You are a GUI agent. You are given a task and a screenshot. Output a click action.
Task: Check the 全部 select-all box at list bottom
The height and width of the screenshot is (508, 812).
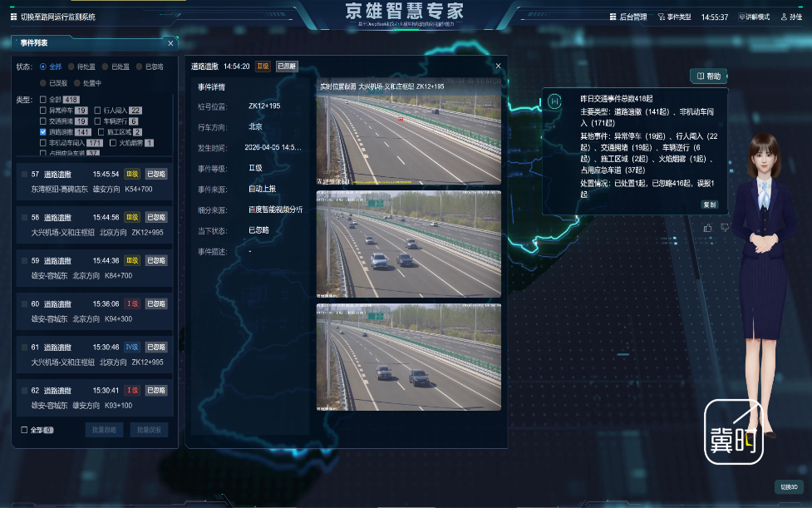coord(24,430)
